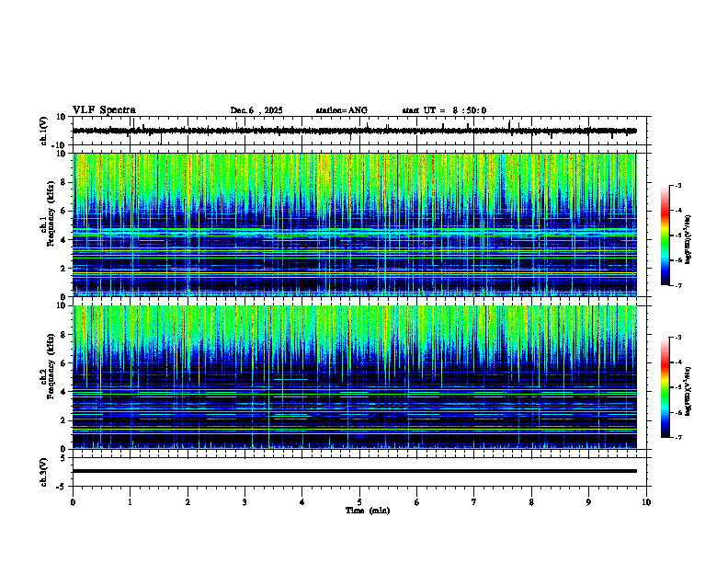728x563 pixels.
Task: Click inside the ch.1 spectrogram panel
Action: 354,224
